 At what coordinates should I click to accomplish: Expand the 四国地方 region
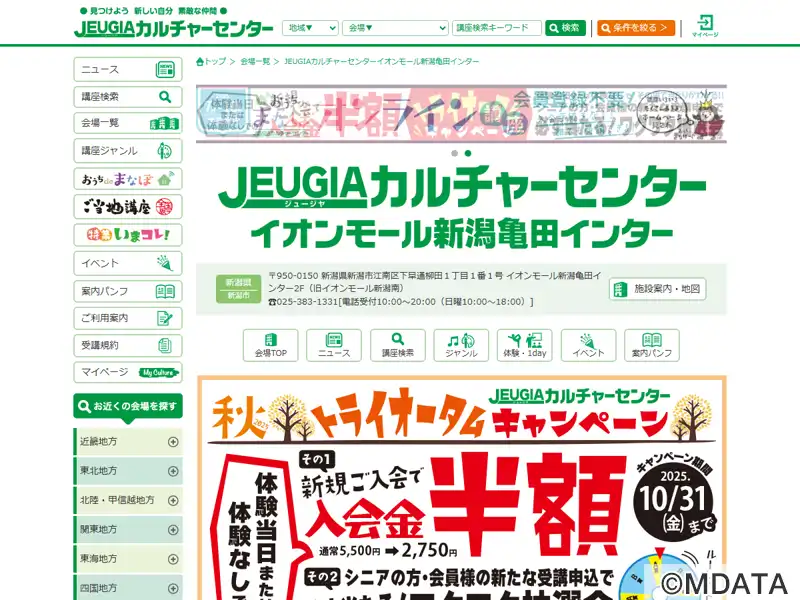coord(128,588)
